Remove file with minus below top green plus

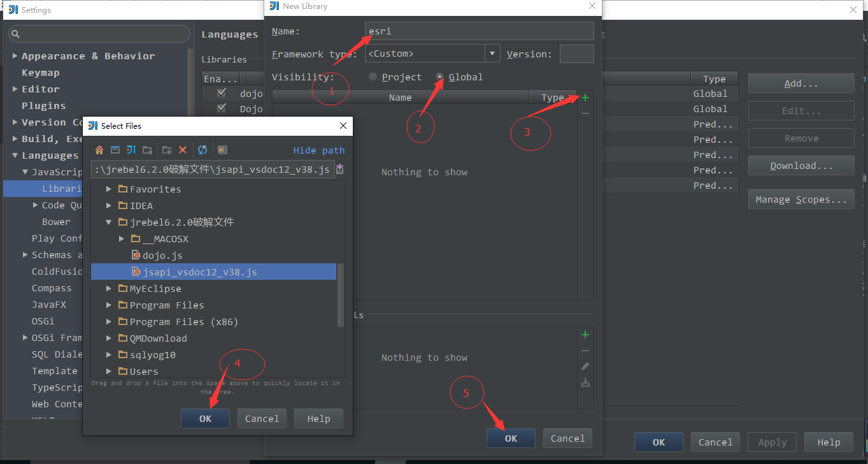click(x=585, y=113)
